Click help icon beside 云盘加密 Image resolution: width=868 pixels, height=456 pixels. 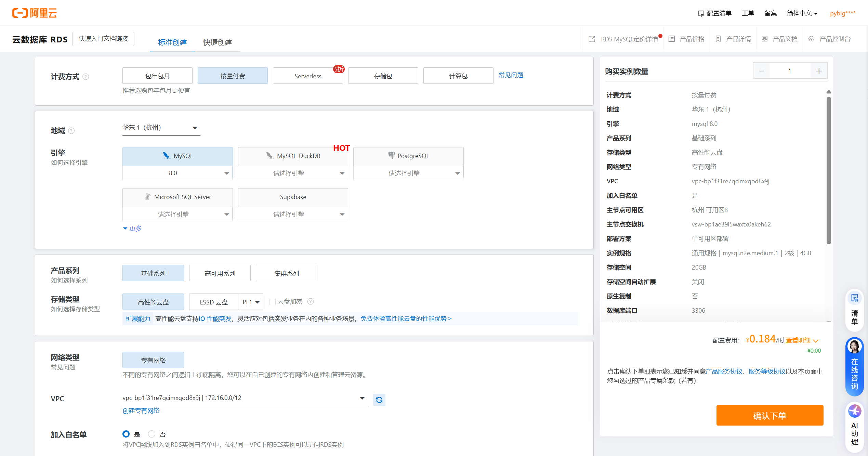click(311, 301)
